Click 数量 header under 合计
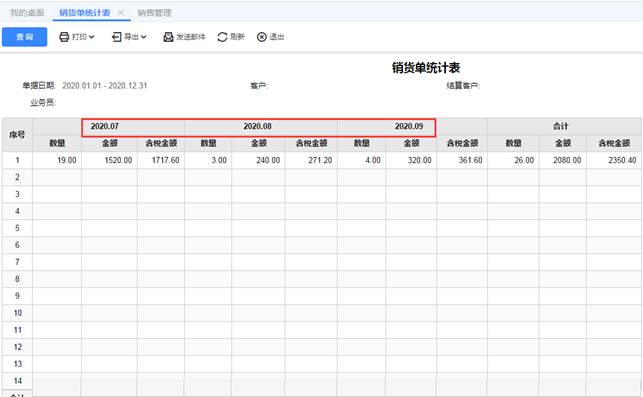 click(513, 143)
